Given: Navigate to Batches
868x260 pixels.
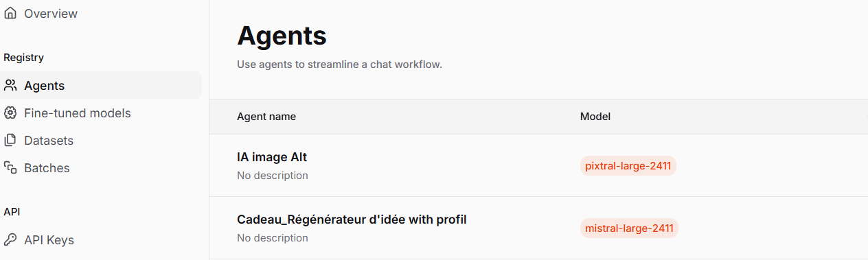Looking at the screenshot, I should 101,168.
